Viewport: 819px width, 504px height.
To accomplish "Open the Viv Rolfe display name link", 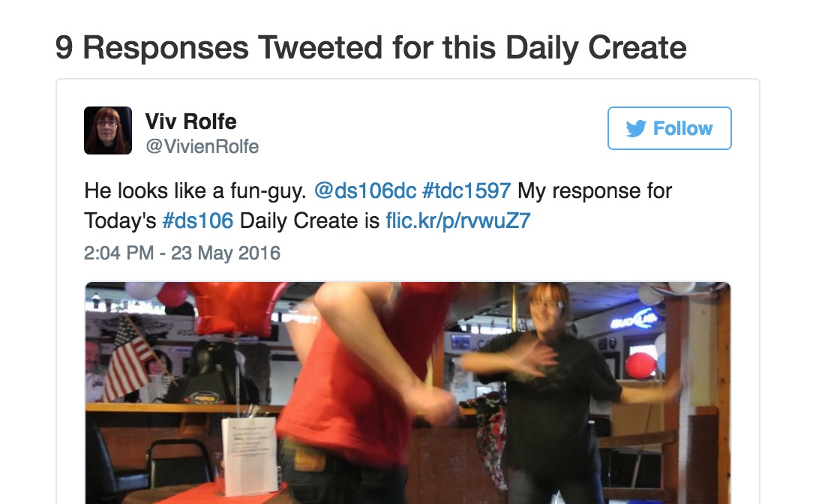I will (x=190, y=121).
